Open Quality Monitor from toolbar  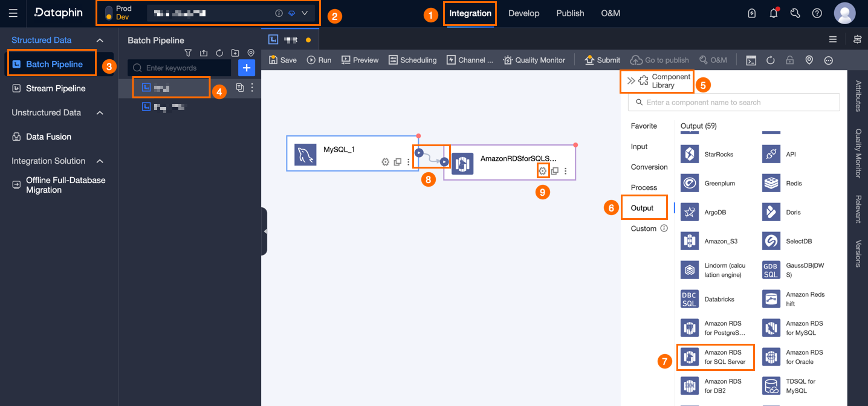tap(534, 60)
